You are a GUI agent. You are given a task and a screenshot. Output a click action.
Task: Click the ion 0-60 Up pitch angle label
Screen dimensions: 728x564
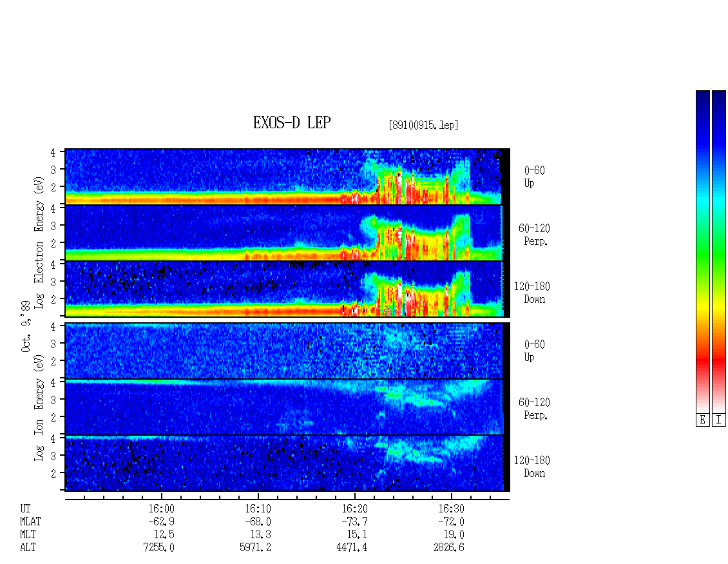tap(534, 351)
